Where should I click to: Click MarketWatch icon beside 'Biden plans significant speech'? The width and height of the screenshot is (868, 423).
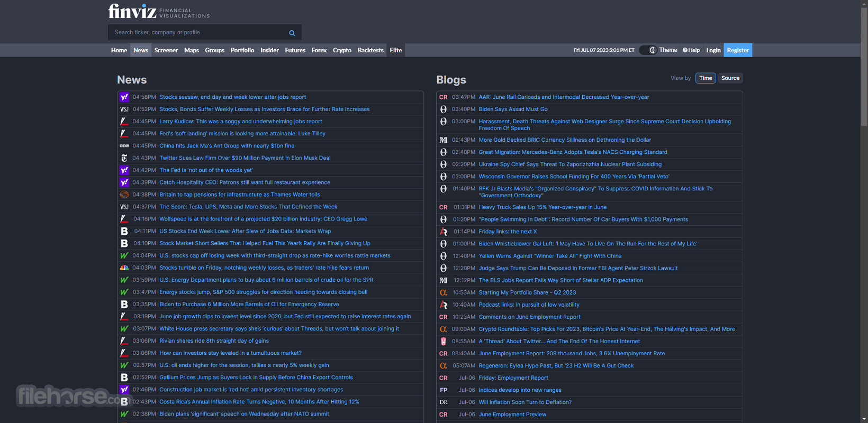point(124,414)
